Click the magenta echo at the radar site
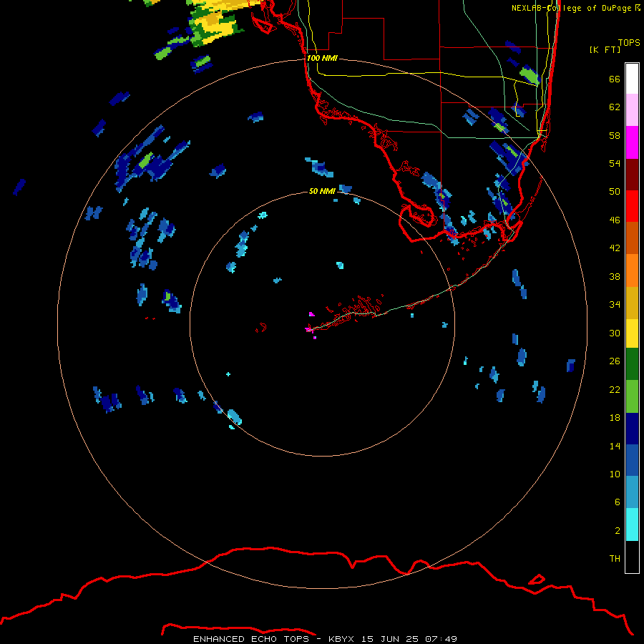Image resolution: width=644 pixels, height=644 pixels. pyautogui.click(x=309, y=329)
